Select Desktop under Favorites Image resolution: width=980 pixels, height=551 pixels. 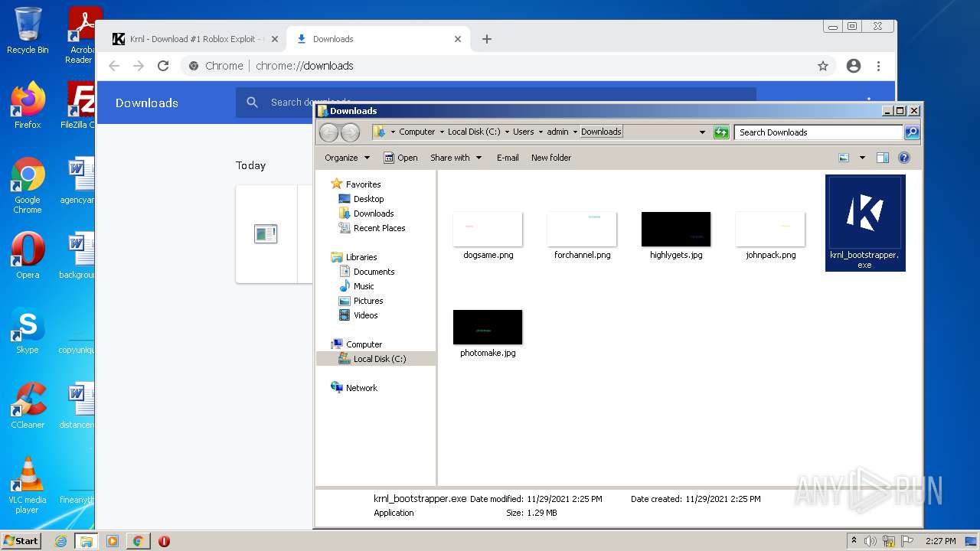tap(368, 199)
